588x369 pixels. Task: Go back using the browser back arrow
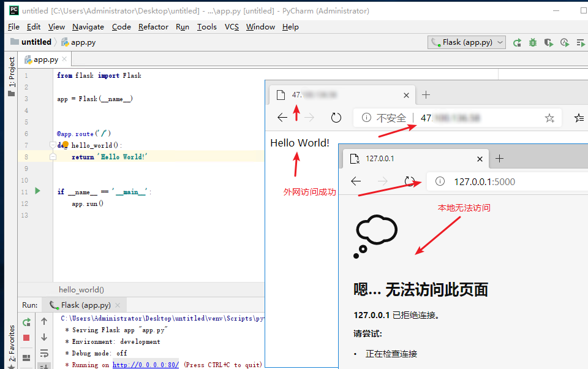click(355, 181)
